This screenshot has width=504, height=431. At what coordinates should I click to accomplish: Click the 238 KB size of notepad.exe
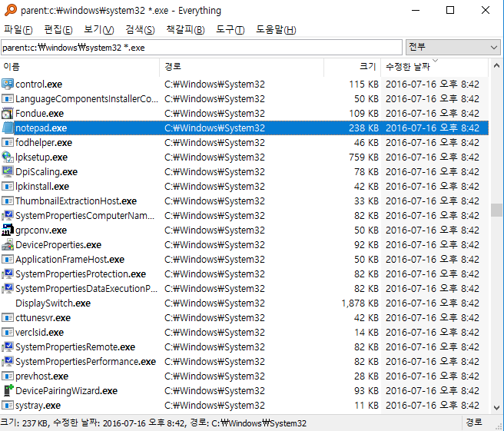tap(363, 128)
